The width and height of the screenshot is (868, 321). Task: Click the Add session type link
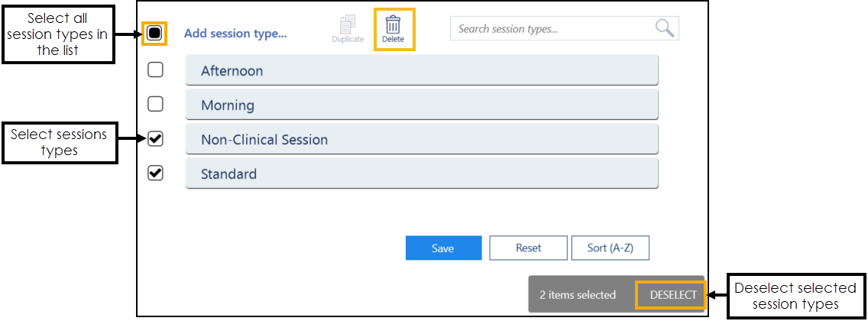pos(235,34)
